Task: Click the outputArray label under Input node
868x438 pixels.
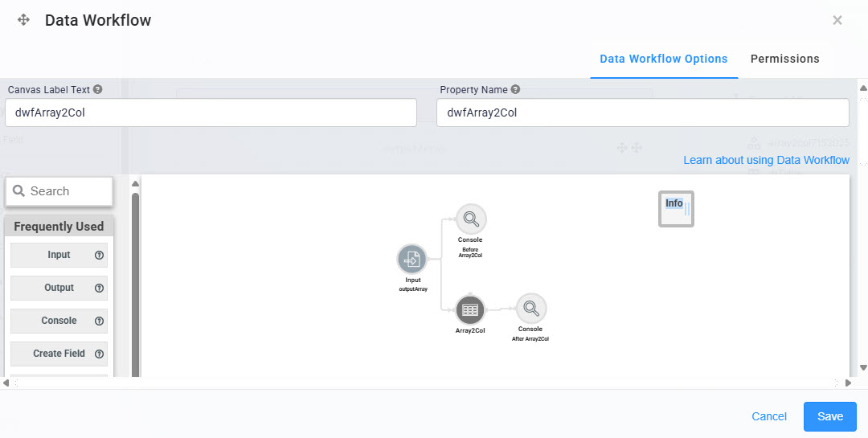Action: (x=413, y=289)
